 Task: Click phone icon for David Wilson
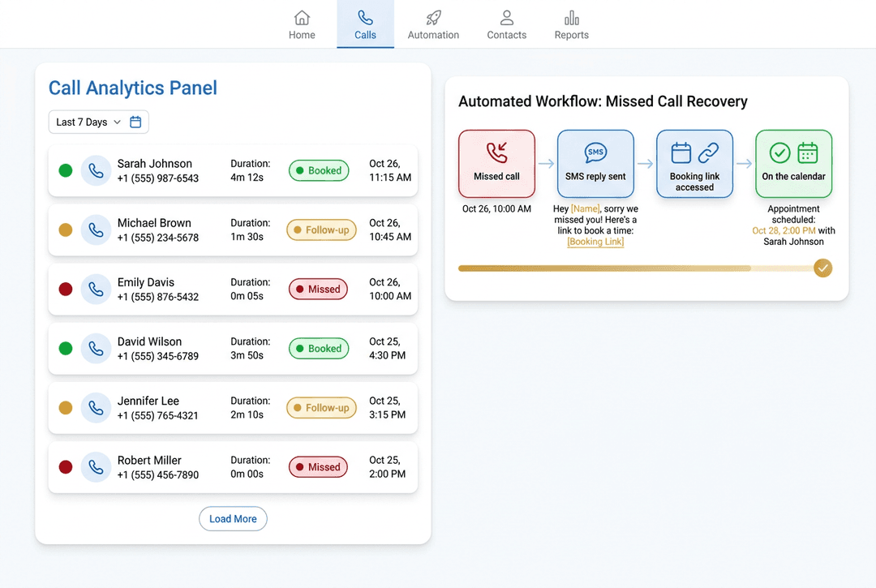(x=96, y=349)
